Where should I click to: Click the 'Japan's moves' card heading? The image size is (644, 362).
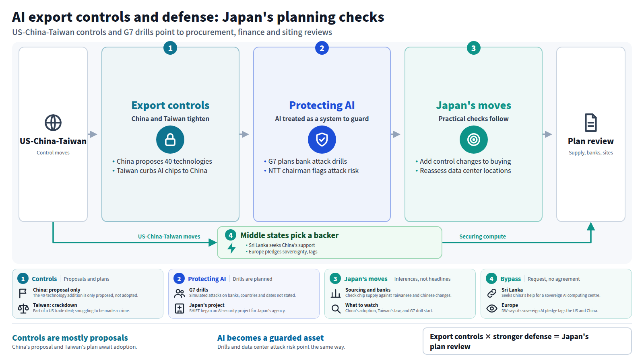(x=474, y=105)
